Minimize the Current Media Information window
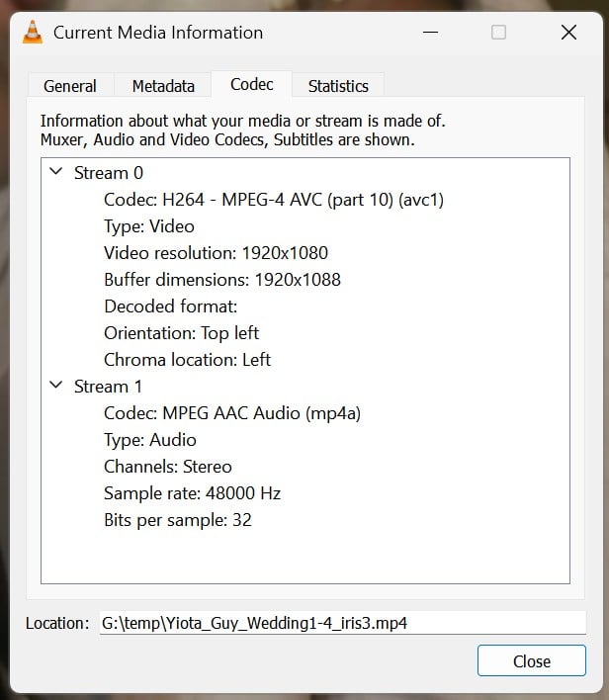Viewport: 609px width, 700px height. coord(430,33)
